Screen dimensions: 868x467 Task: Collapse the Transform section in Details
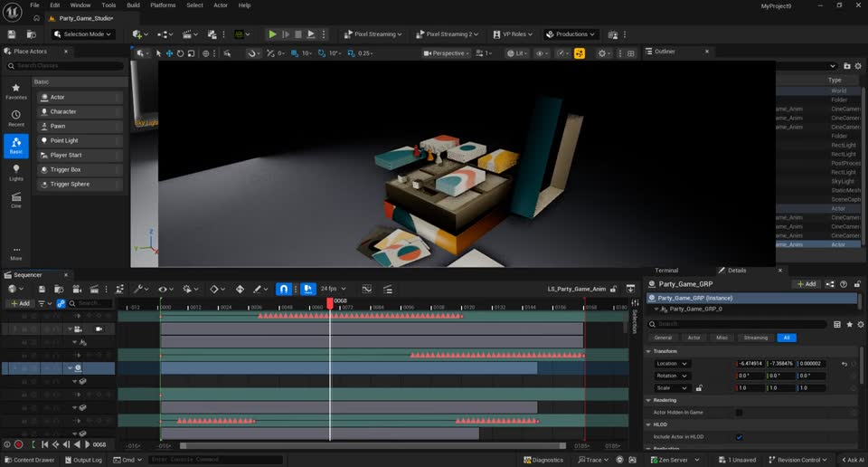(x=648, y=351)
